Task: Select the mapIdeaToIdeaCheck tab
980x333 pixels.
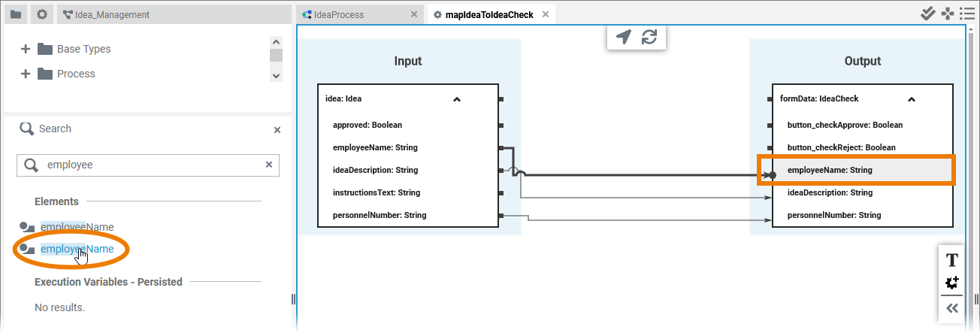Action: tap(488, 14)
